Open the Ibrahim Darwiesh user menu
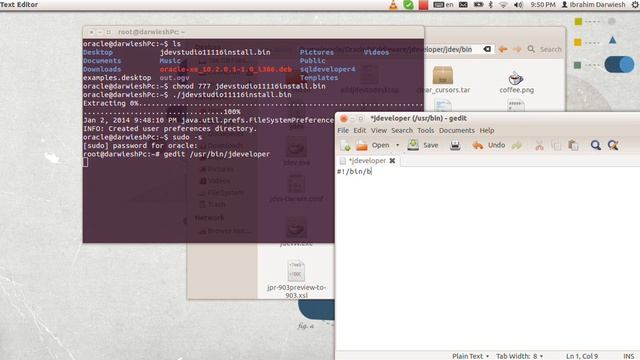This screenshot has height=360, width=640. [593, 5]
